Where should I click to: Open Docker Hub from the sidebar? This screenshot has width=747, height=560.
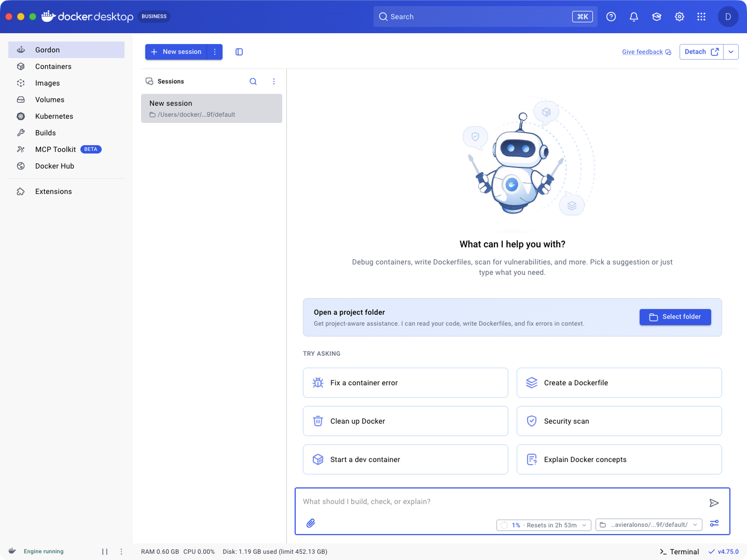(66, 166)
